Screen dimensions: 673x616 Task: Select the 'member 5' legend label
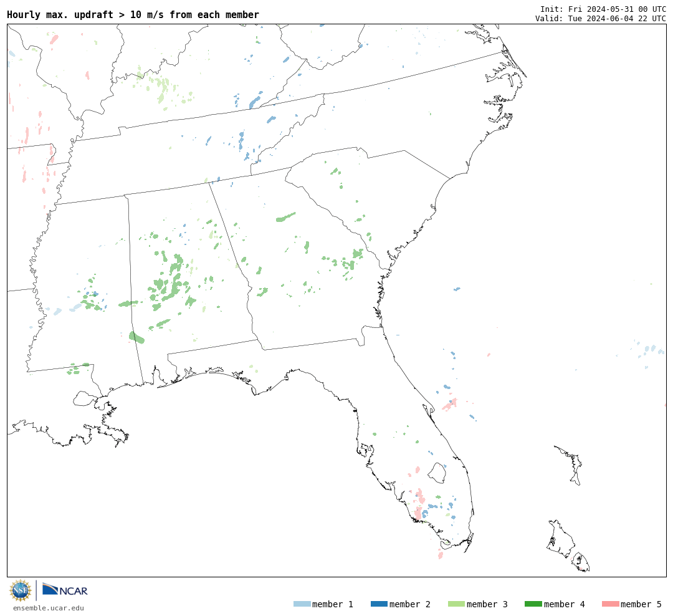coord(641,604)
